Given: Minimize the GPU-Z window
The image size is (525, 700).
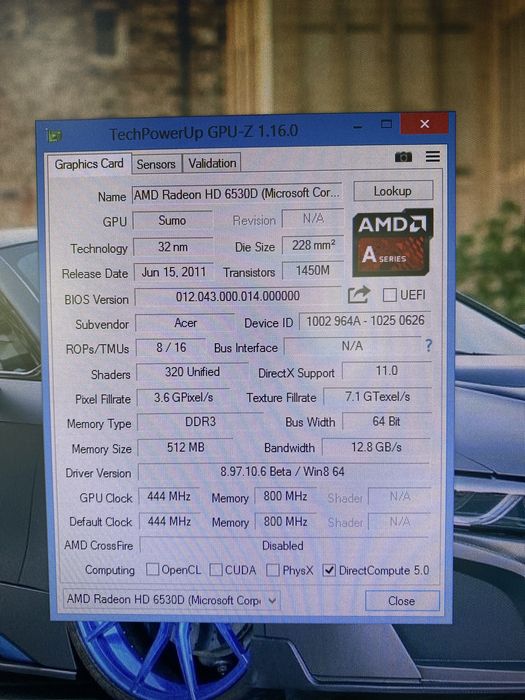Looking at the screenshot, I should 358,127.
